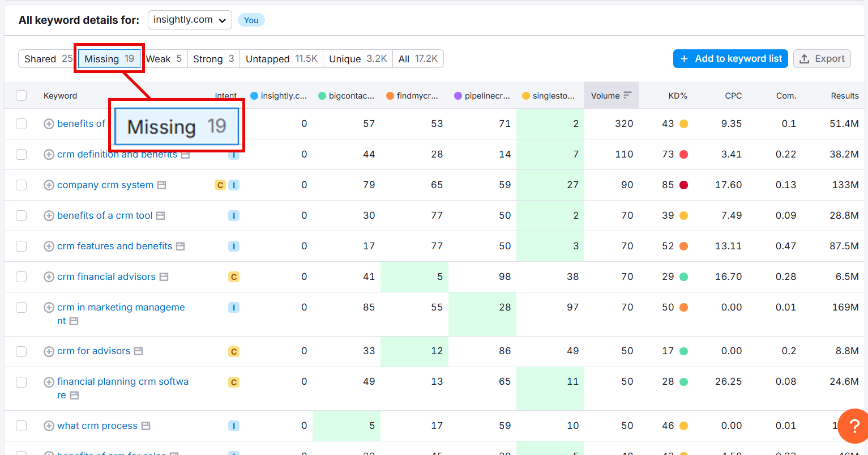Viewport: 868px width, 455px height.
Task: Expand plus icon for crm financial advisors
Action: [49, 277]
